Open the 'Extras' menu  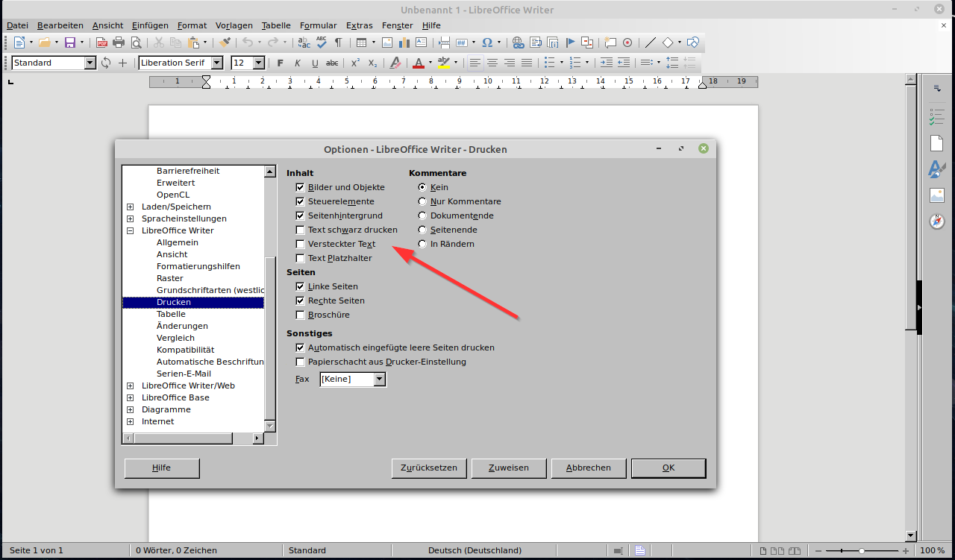click(x=360, y=25)
